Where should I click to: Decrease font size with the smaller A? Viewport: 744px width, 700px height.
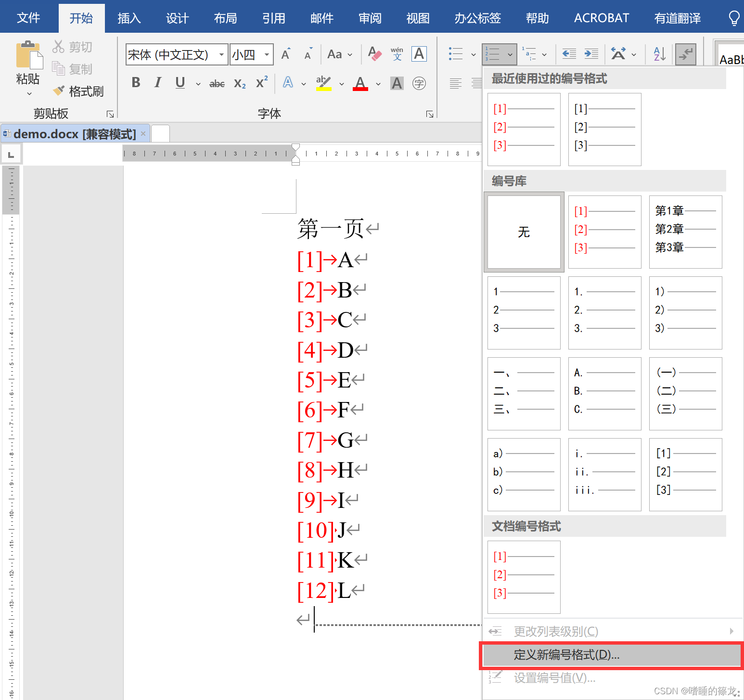[x=308, y=54]
